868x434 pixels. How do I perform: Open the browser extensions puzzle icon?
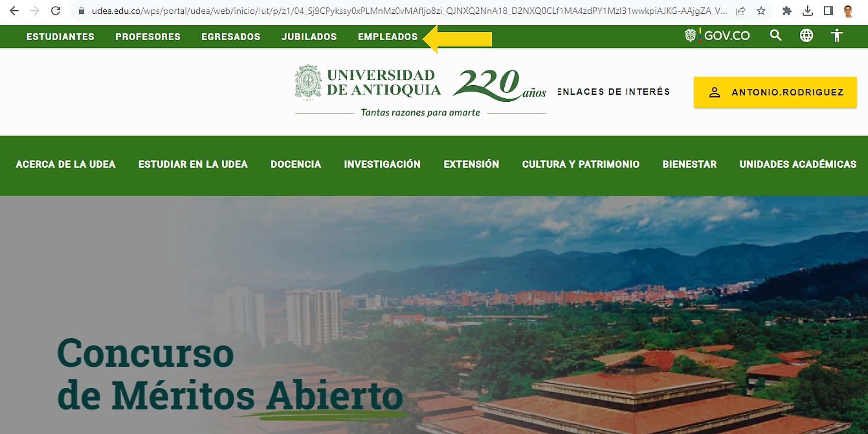tap(787, 11)
